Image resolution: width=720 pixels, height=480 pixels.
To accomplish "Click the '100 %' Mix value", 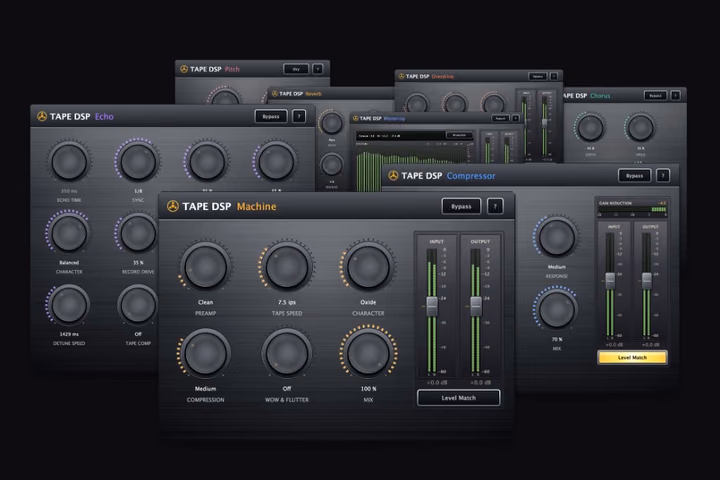I will tap(368, 389).
